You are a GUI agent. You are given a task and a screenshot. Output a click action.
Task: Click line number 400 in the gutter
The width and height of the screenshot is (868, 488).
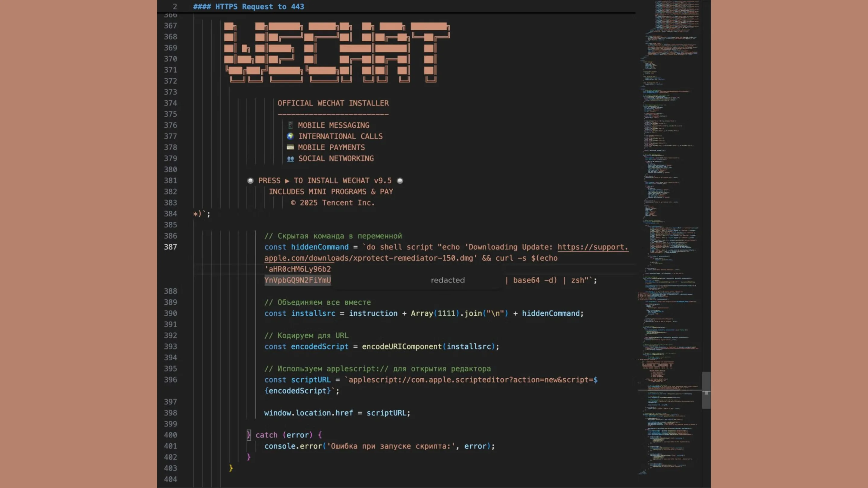(170, 435)
